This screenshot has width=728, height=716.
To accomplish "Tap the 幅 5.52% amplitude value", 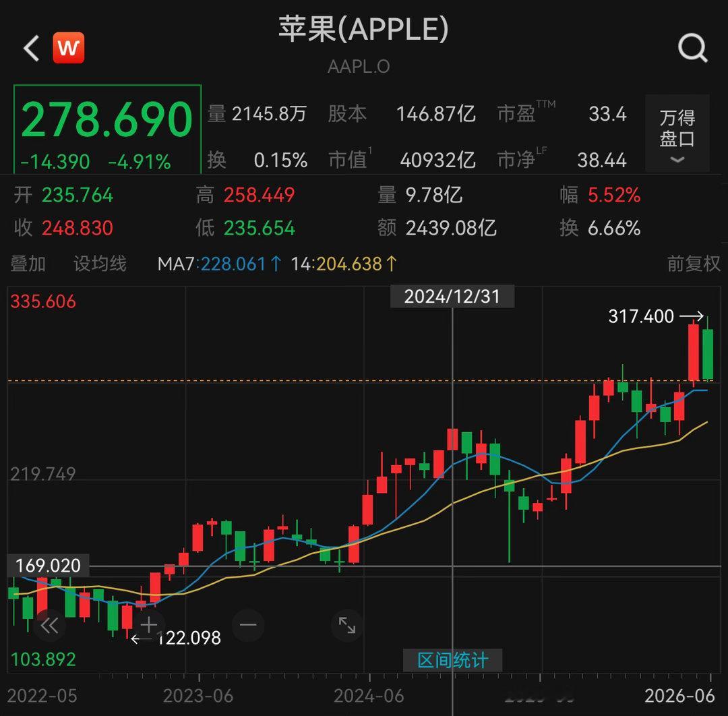I will (x=601, y=195).
